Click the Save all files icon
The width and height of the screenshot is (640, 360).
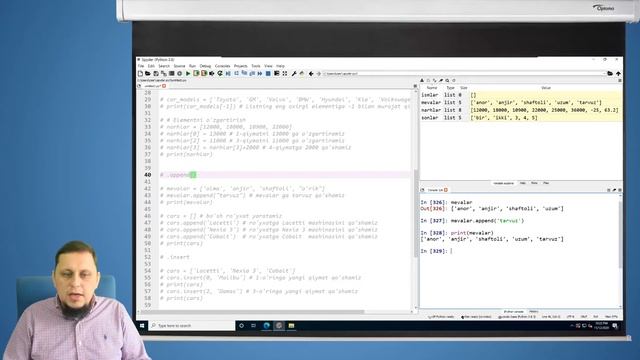pos(164,73)
